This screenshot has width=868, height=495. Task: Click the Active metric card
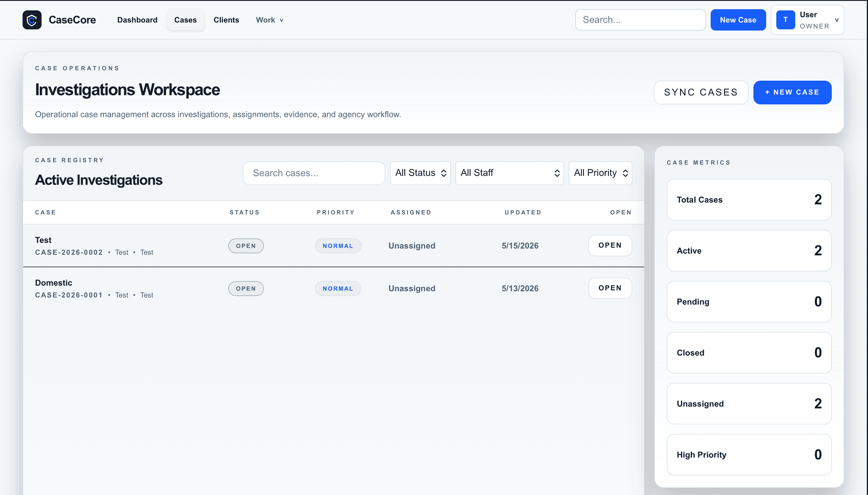(x=749, y=251)
